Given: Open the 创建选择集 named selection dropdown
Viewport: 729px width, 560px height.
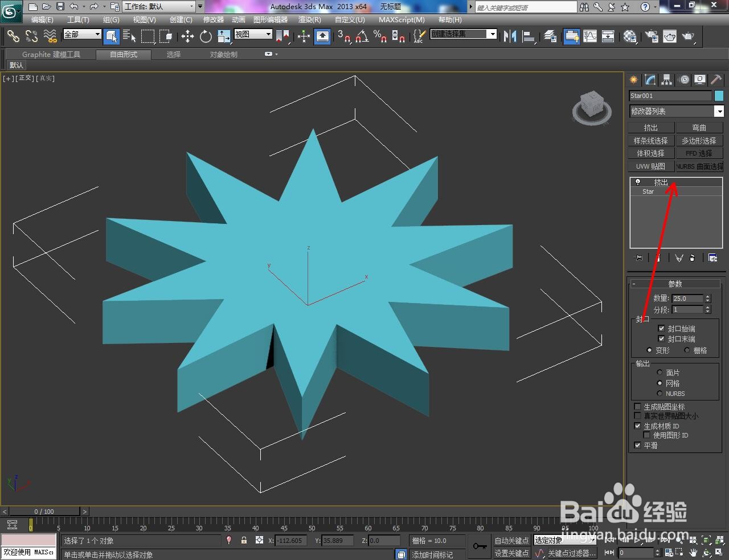Looking at the screenshot, I should click(x=463, y=34).
